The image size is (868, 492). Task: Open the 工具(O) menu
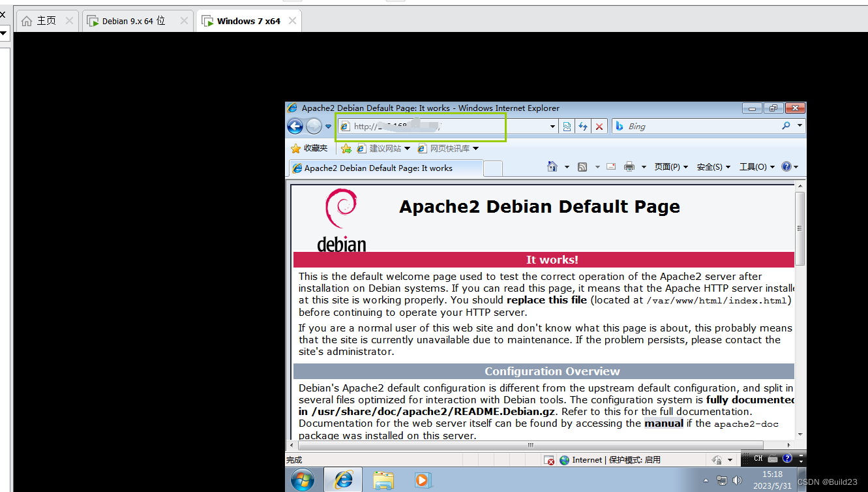click(756, 167)
